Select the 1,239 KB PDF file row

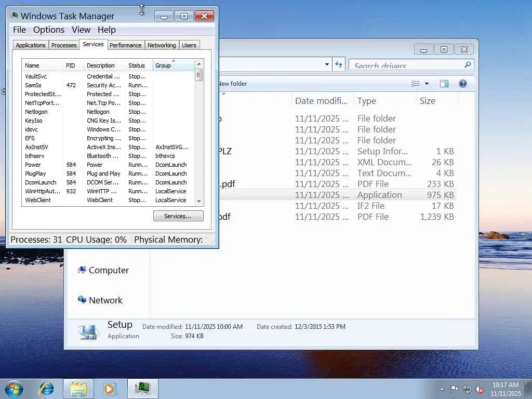pyautogui.click(x=337, y=217)
